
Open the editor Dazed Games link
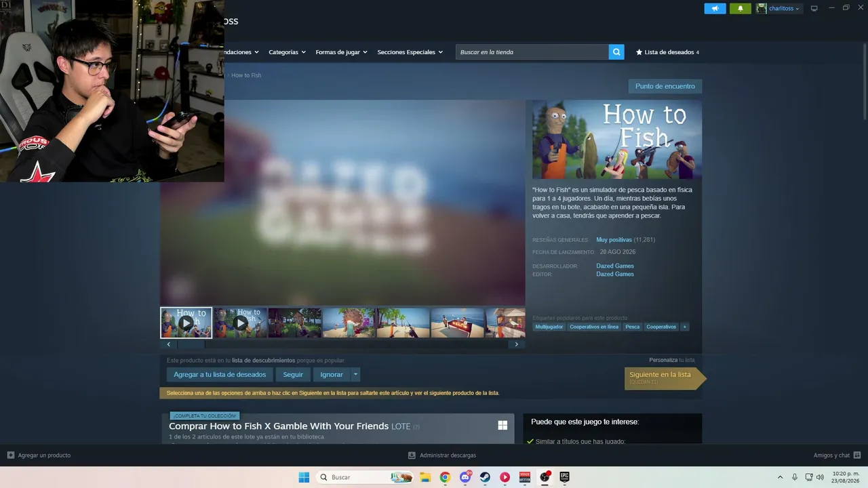(615, 274)
